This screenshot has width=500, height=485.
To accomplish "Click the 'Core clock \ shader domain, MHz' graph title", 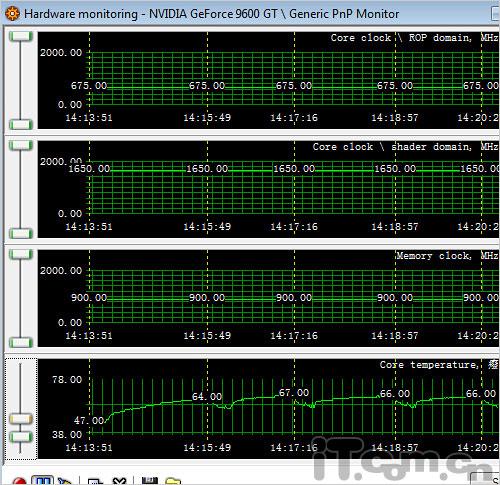I will (x=405, y=147).
